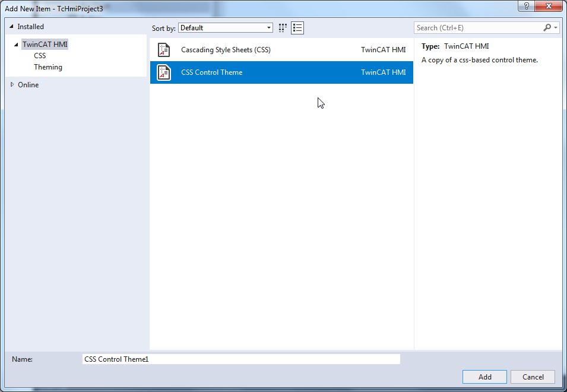This screenshot has height=392, width=567.
Task: Click the search magnifier icon
Action: coord(547,27)
